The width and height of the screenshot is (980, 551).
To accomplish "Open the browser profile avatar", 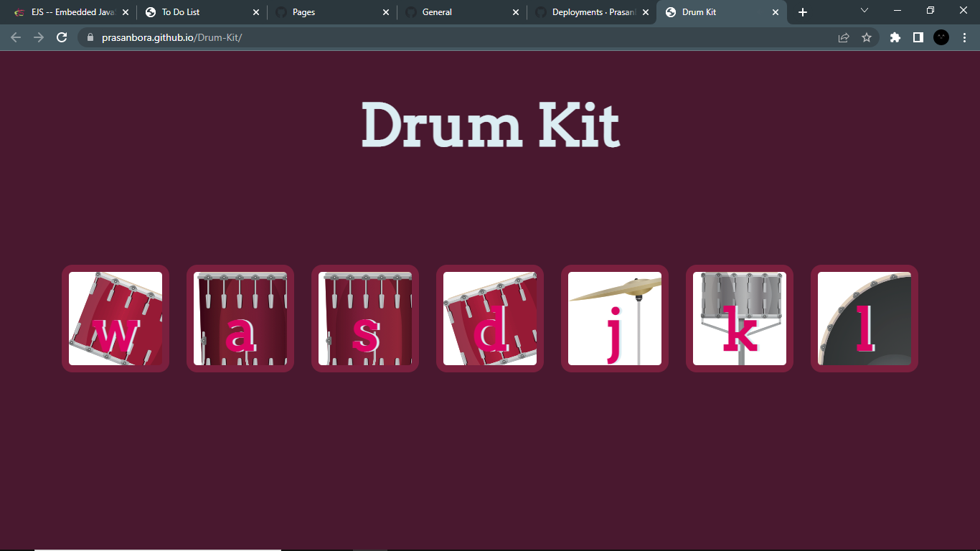I will [941, 37].
